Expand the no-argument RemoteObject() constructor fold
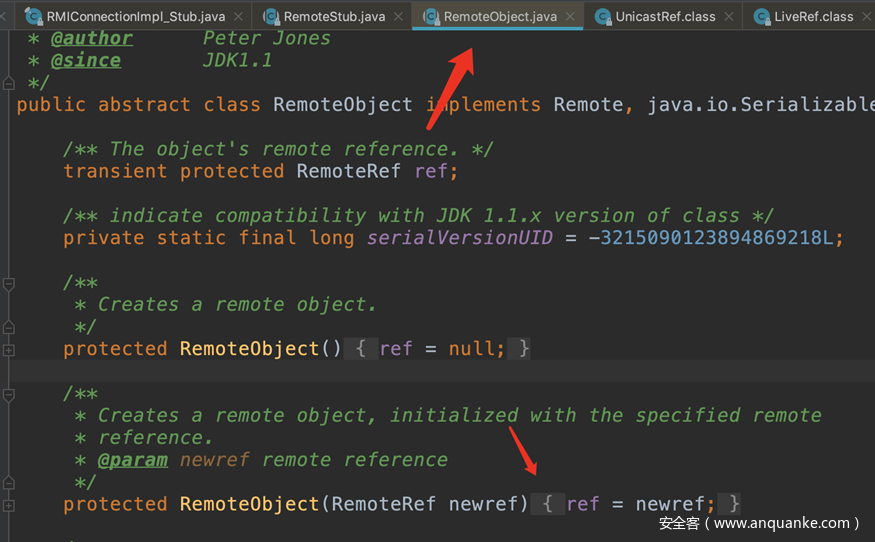This screenshot has width=875, height=542. [x=9, y=349]
